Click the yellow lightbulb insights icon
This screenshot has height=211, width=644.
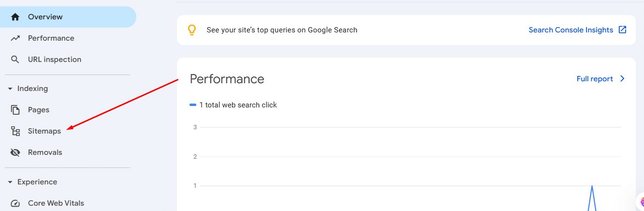click(x=192, y=30)
